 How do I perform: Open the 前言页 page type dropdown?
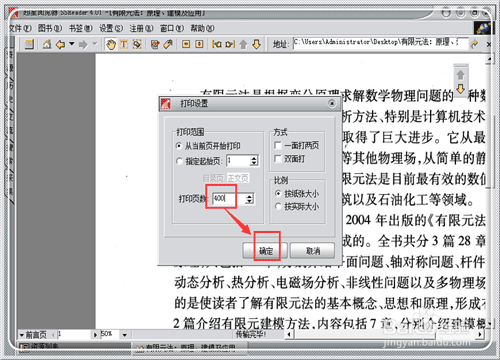point(22,335)
